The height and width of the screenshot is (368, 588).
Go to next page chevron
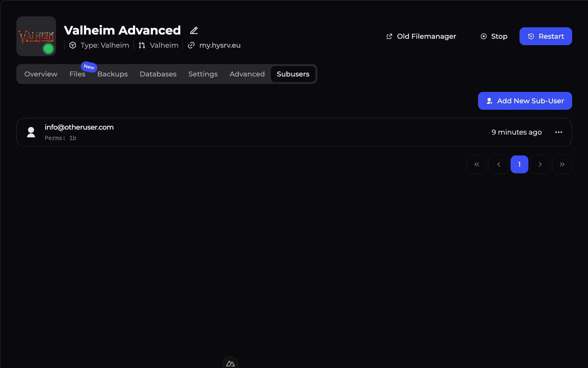pyautogui.click(x=540, y=164)
